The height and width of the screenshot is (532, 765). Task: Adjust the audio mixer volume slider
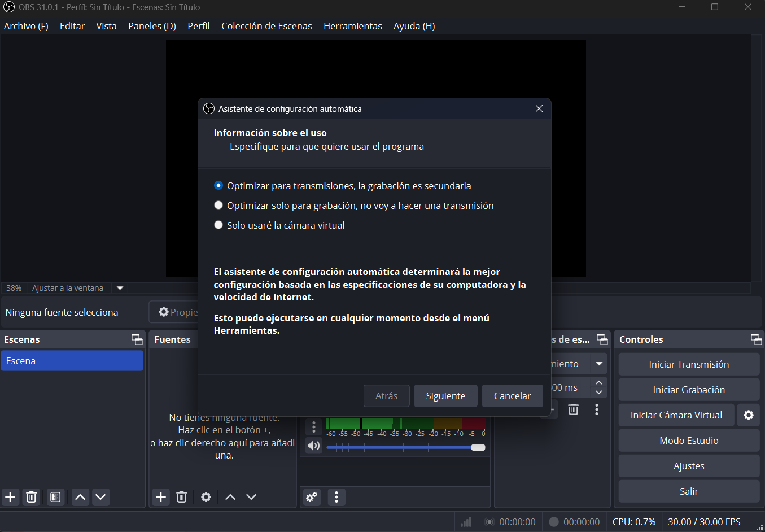[x=478, y=447]
